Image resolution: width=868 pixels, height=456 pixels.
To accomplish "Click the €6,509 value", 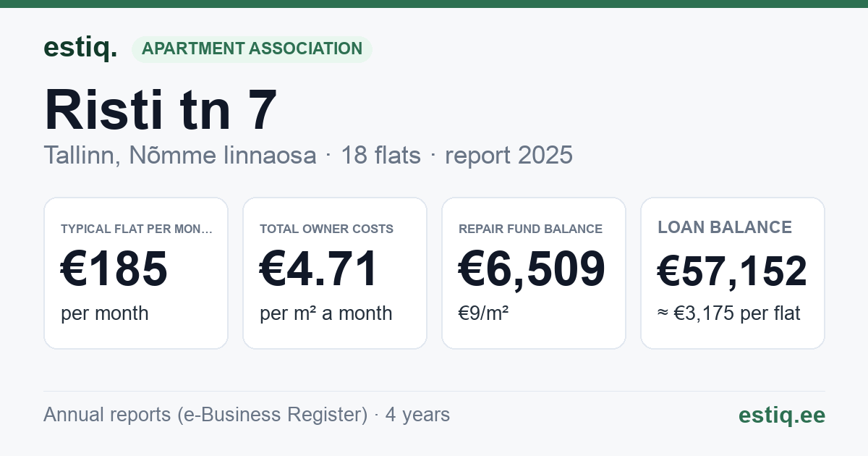I will pos(532,269).
